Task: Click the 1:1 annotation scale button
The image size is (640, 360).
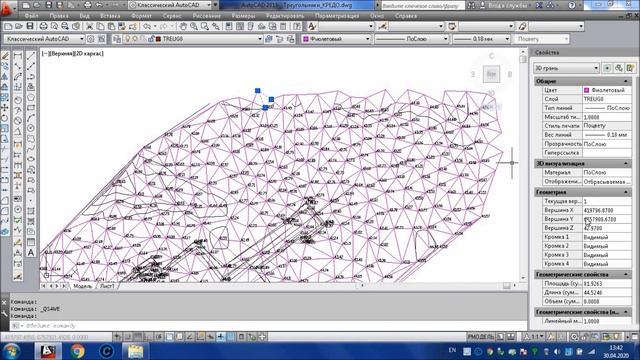Action: tap(534, 337)
